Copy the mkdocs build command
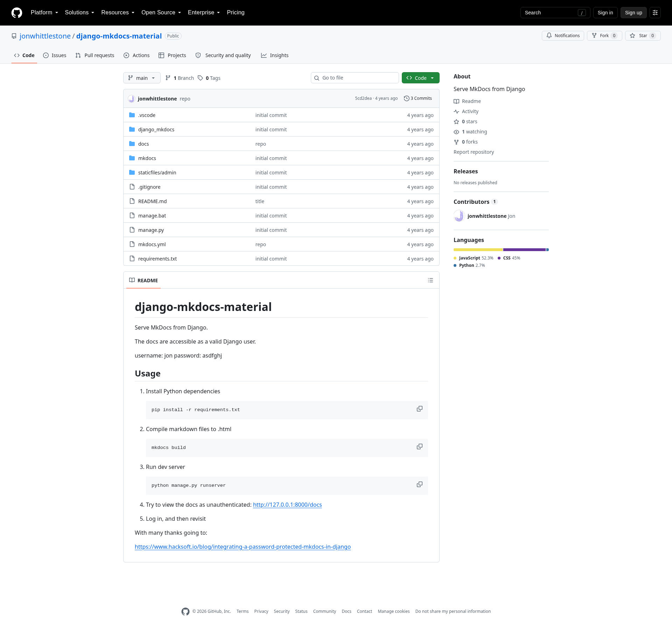 pos(420,447)
